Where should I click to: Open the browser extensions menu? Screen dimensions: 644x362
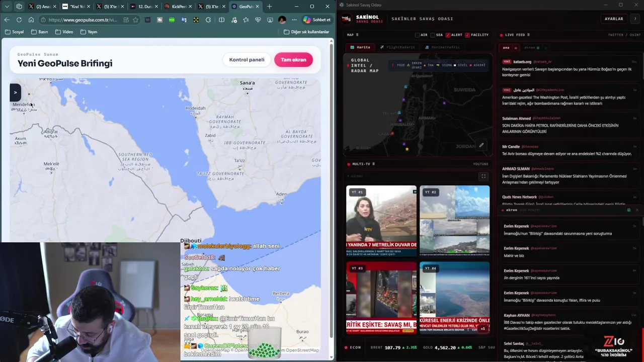tap(208, 20)
